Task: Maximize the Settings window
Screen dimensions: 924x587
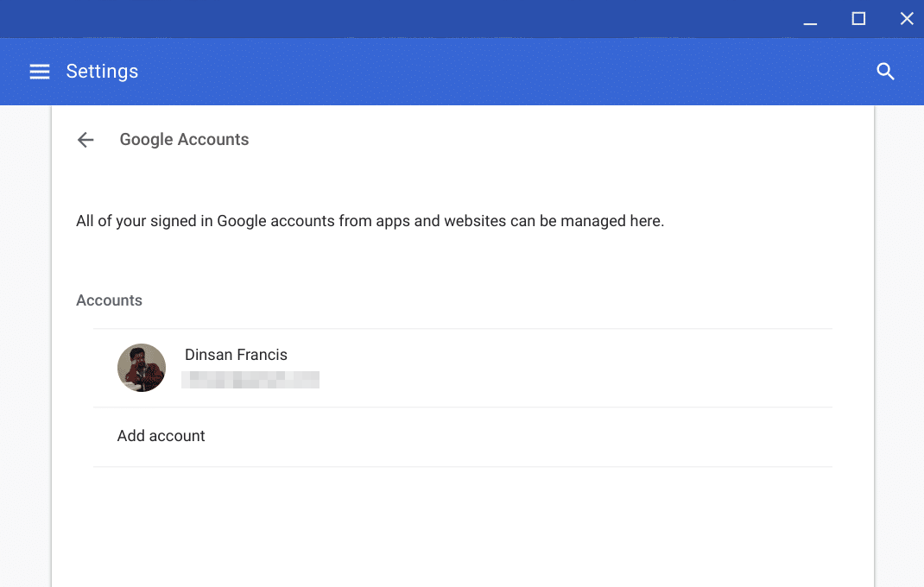Action: point(858,18)
